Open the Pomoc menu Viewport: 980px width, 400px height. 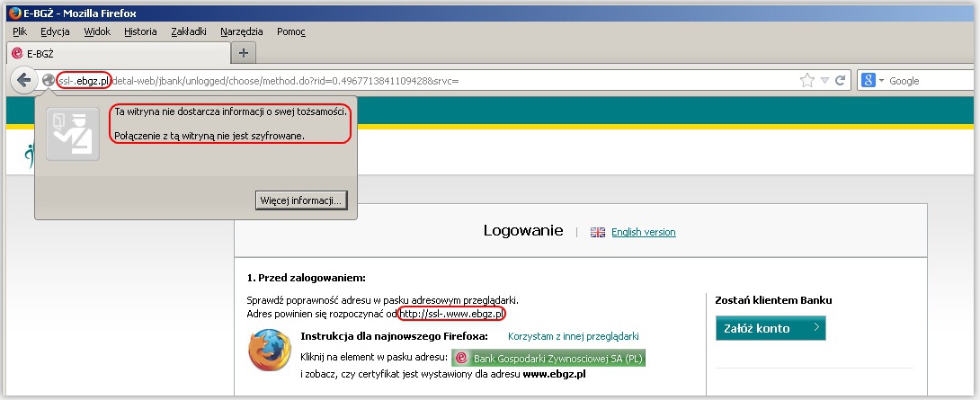[291, 31]
